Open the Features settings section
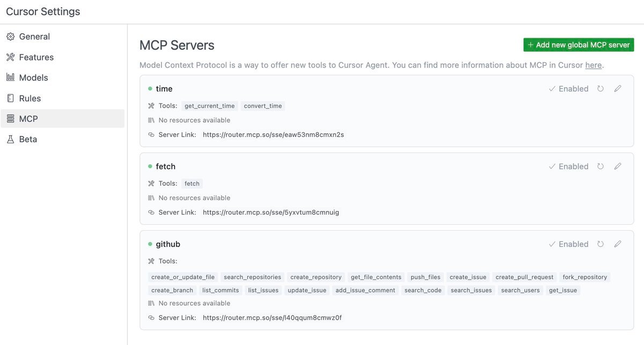 tap(36, 57)
